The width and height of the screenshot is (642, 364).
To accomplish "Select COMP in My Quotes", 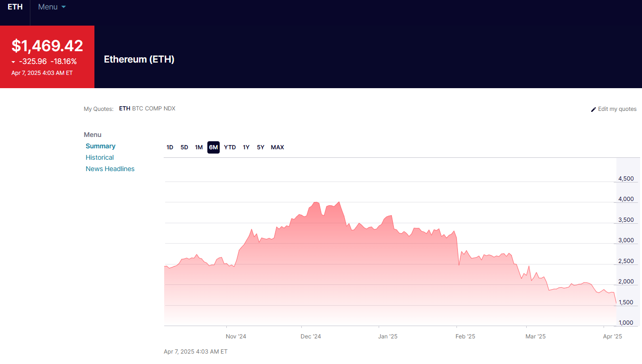I will [153, 109].
